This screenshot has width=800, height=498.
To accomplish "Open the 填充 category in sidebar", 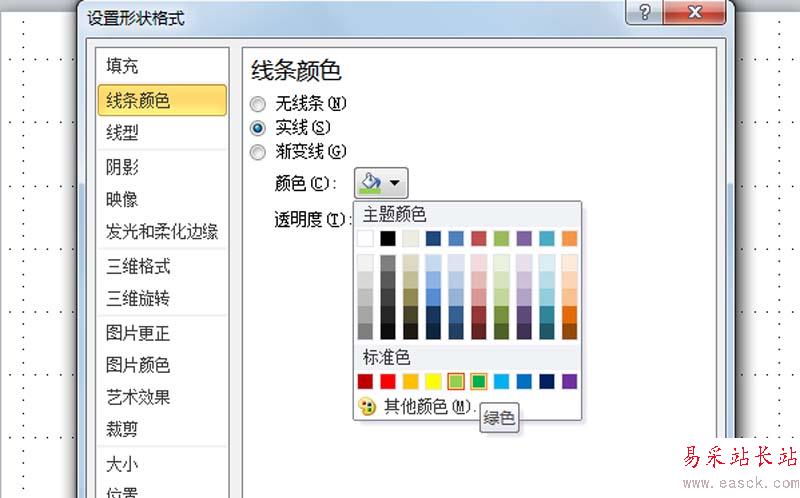I will pyautogui.click(x=162, y=66).
